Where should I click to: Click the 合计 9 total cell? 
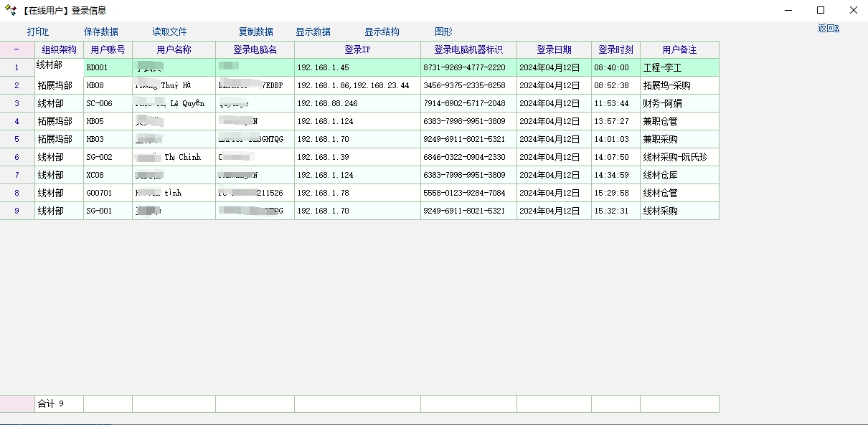click(59, 403)
